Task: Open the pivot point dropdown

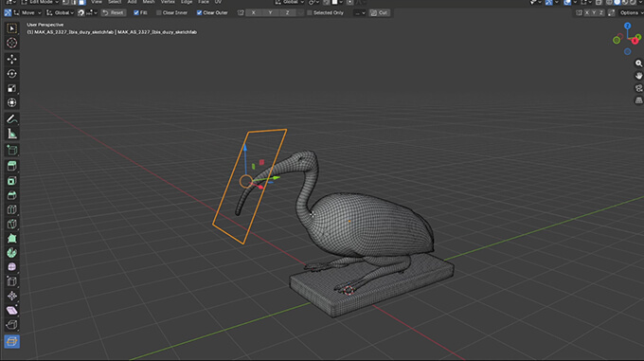Action: tap(313, 2)
